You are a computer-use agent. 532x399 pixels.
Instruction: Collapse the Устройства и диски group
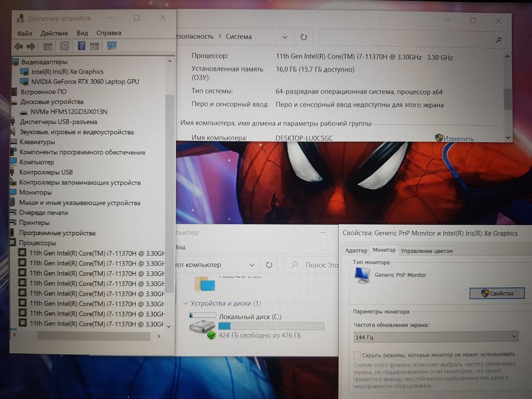(185, 303)
